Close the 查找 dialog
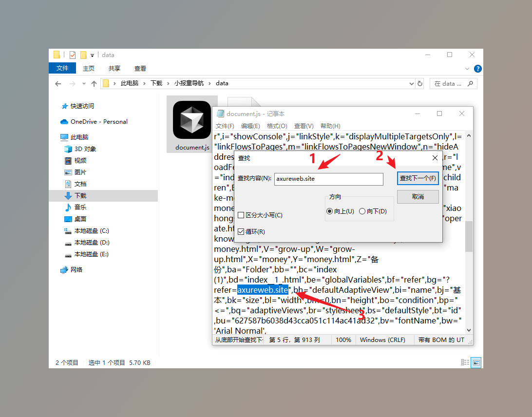532x417 pixels. [435, 158]
